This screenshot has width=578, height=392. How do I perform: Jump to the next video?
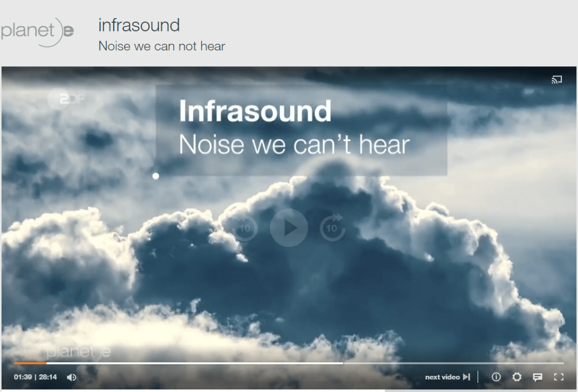coord(442,377)
